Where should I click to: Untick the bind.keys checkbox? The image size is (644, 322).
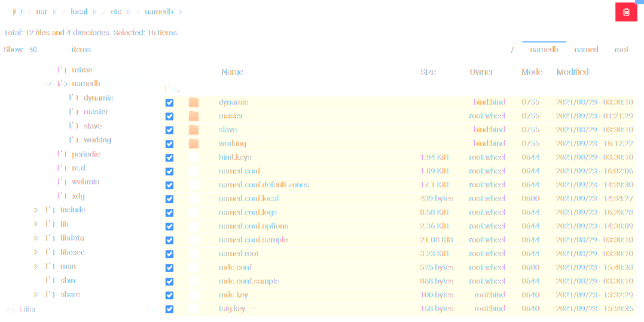click(x=169, y=157)
